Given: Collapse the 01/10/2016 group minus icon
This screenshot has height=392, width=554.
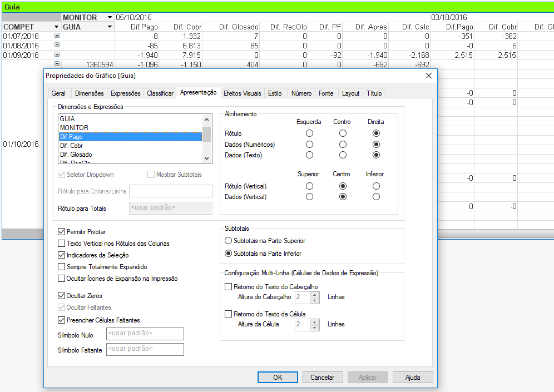Looking at the screenshot, I should 57,64.
